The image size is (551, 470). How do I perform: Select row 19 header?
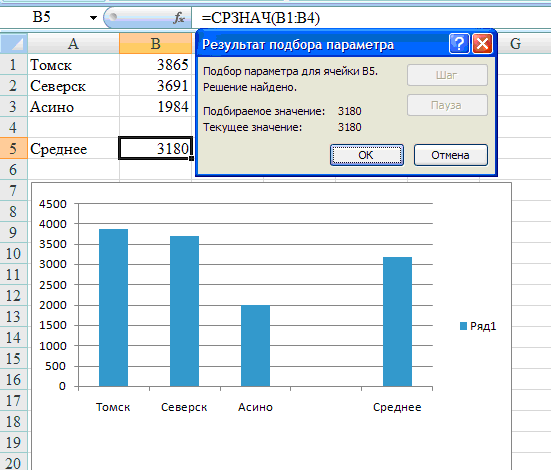(x=13, y=443)
